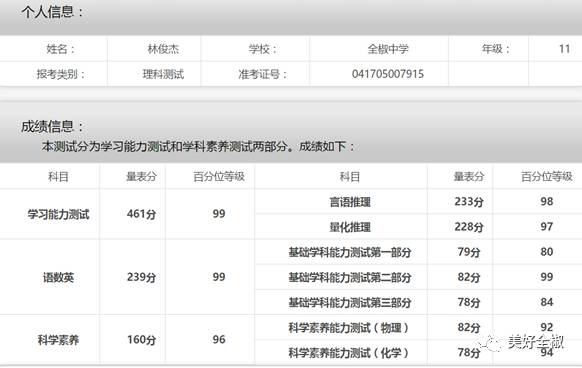The height and width of the screenshot is (368, 582).
Task: Click the score 228分
Action: (469, 227)
